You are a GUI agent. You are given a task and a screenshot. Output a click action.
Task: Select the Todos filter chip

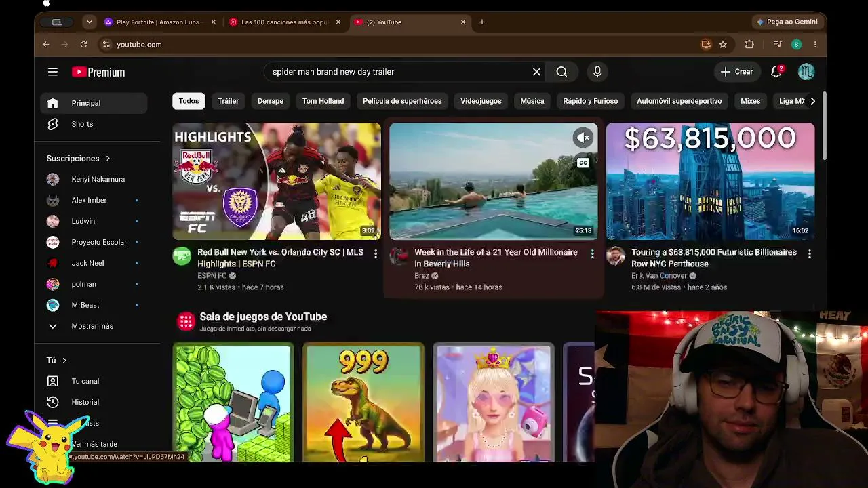pos(189,101)
